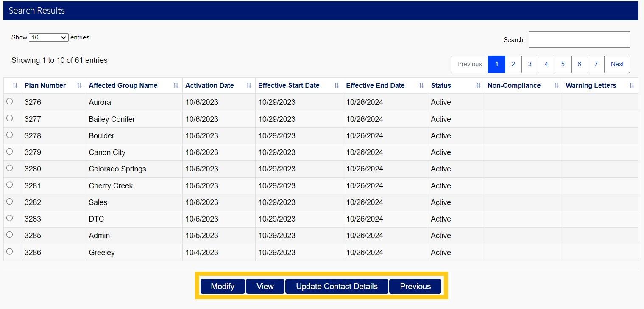Toggle sort on Effective Start Date
The width and height of the screenshot is (644, 309).
coord(337,86)
